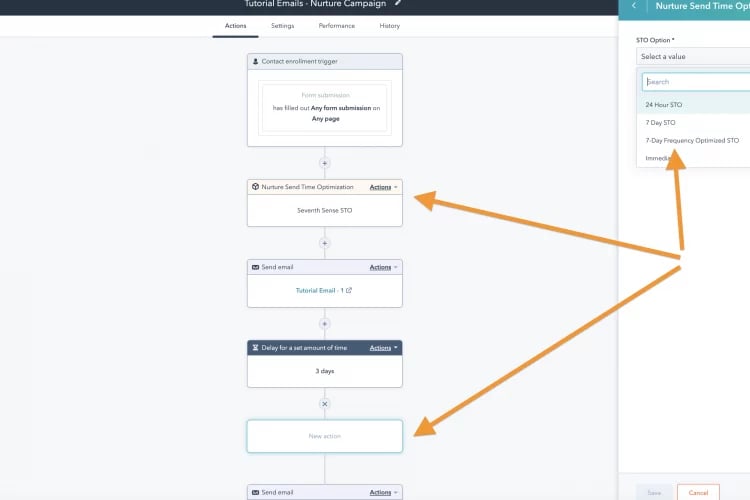The height and width of the screenshot is (500, 750).
Task: Click cube icon on Nurture Send Time Optimization
Action: (x=255, y=187)
